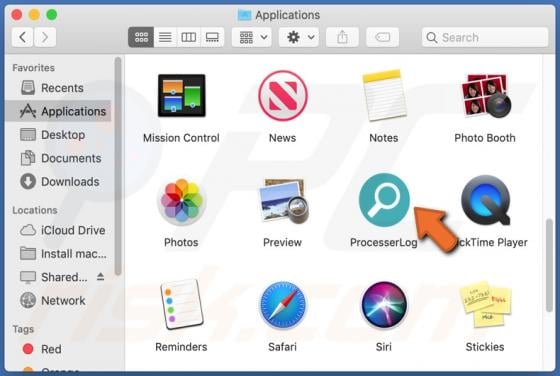Switch to gallery view
This screenshot has height=376, width=560.
[212, 37]
